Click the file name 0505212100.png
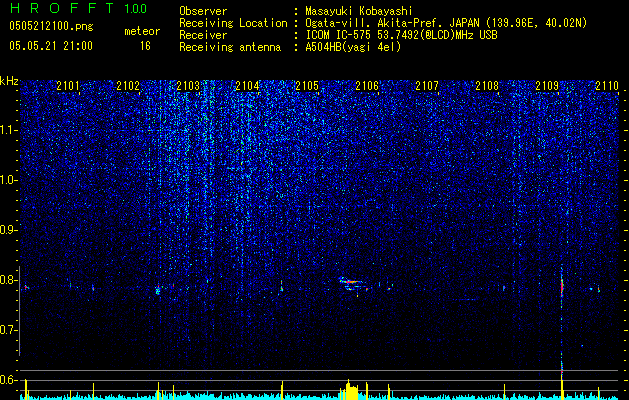The height and width of the screenshot is (400, 629). 51,26
